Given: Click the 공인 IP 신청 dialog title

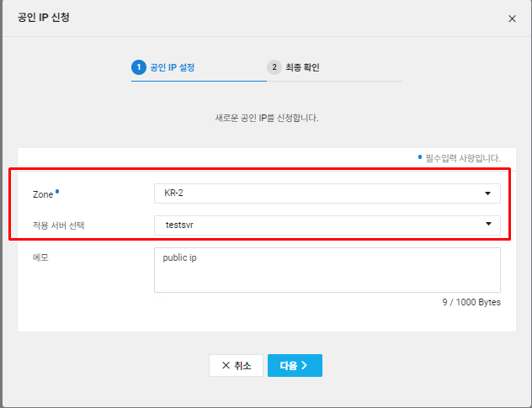Looking at the screenshot, I should pyautogui.click(x=44, y=18).
